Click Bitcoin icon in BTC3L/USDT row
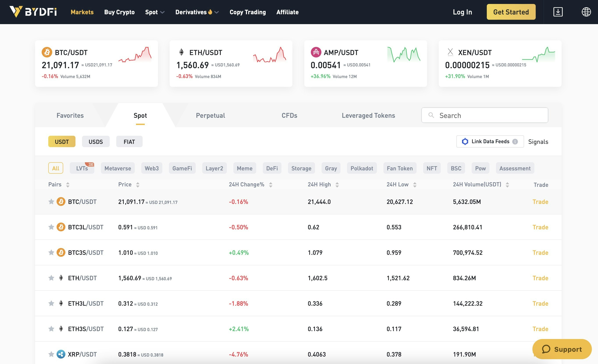Screen dimensions: 598x364 click(61, 227)
